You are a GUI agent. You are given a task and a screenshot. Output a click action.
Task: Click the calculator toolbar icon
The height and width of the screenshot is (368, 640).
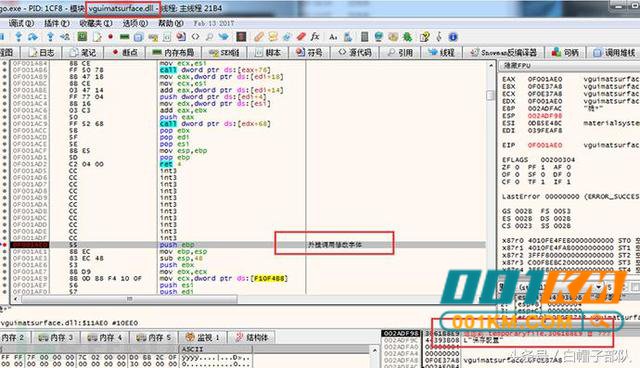coord(364,37)
